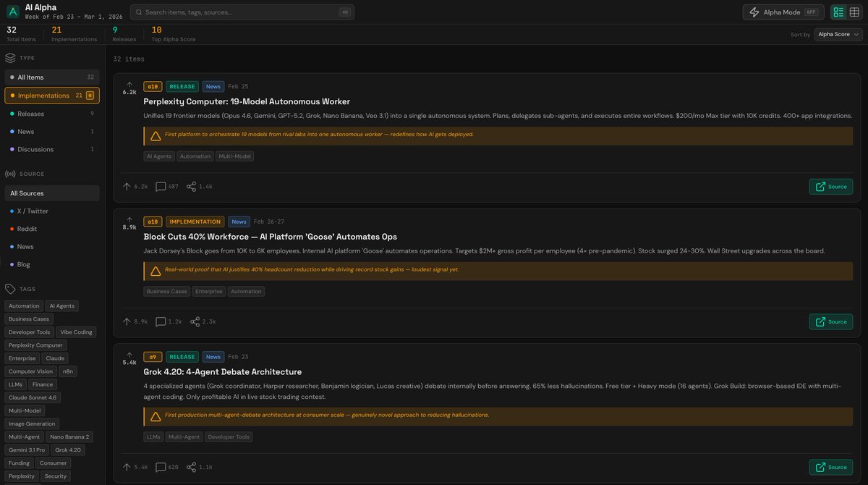Click comment icon showing 1.2k
868x485 pixels.
click(161, 321)
